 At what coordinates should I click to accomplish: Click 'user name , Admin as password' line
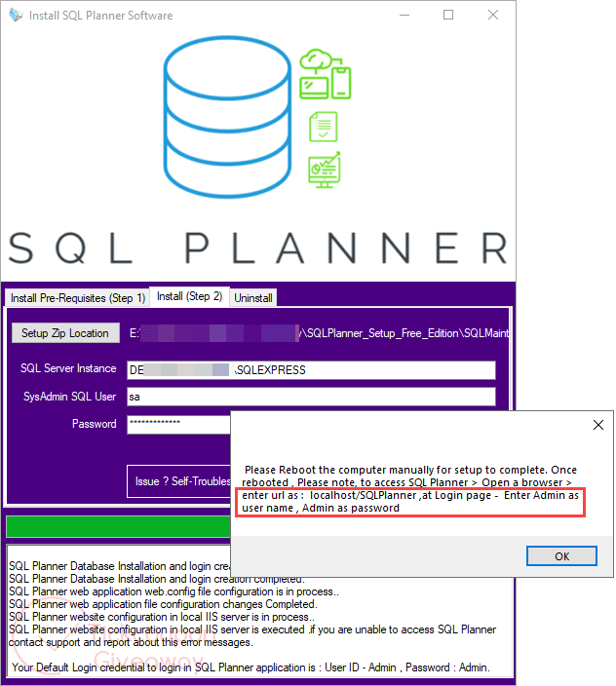321,508
